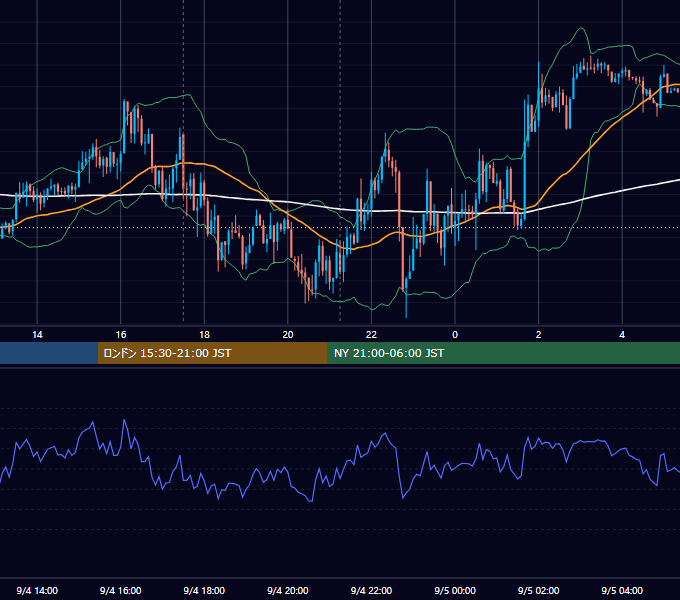Click the 9/5 04:00 time label

622,590
